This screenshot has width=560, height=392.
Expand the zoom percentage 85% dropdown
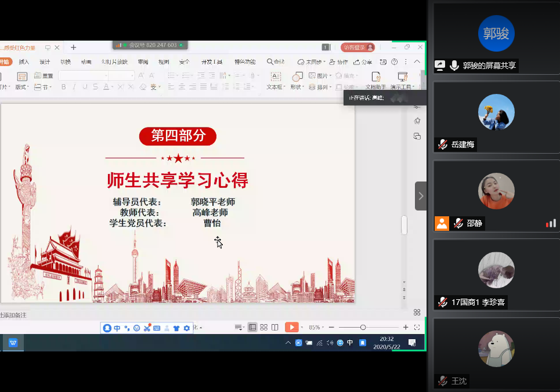pos(316,328)
